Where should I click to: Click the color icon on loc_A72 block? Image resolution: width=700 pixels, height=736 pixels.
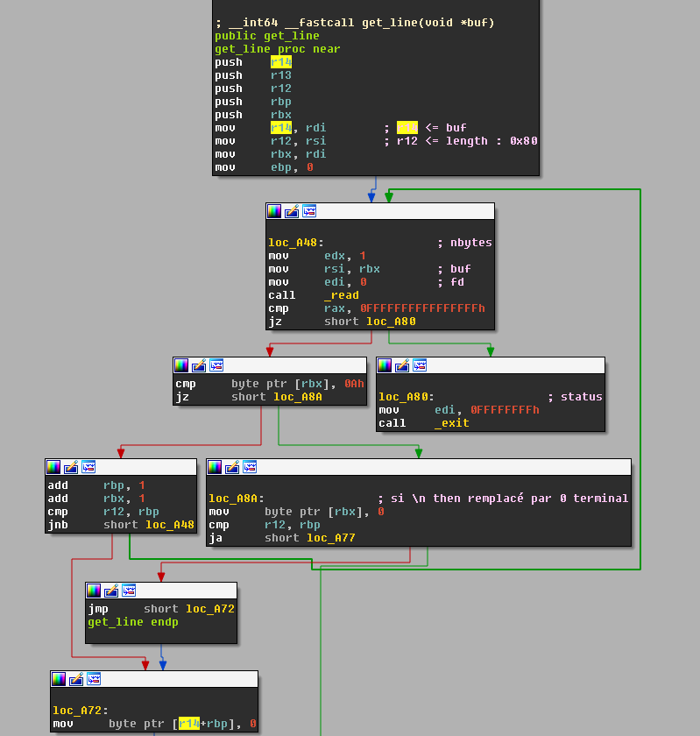click(59, 679)
